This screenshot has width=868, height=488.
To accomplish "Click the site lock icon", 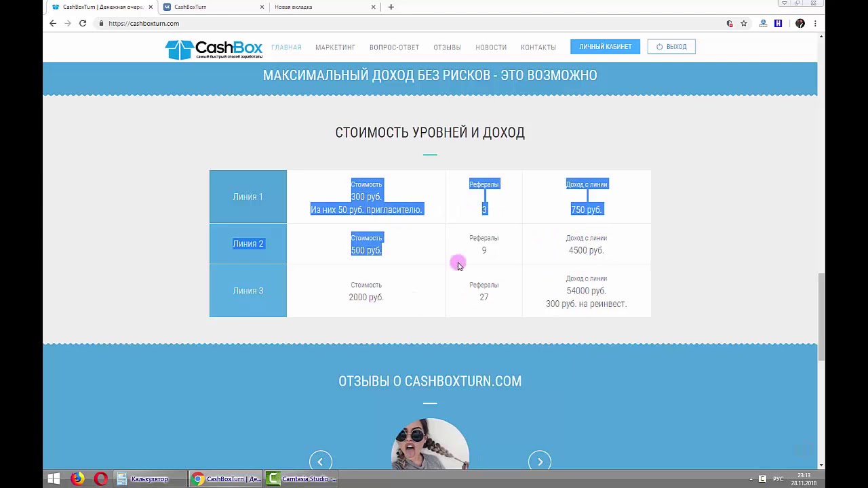I will [101, 23].
